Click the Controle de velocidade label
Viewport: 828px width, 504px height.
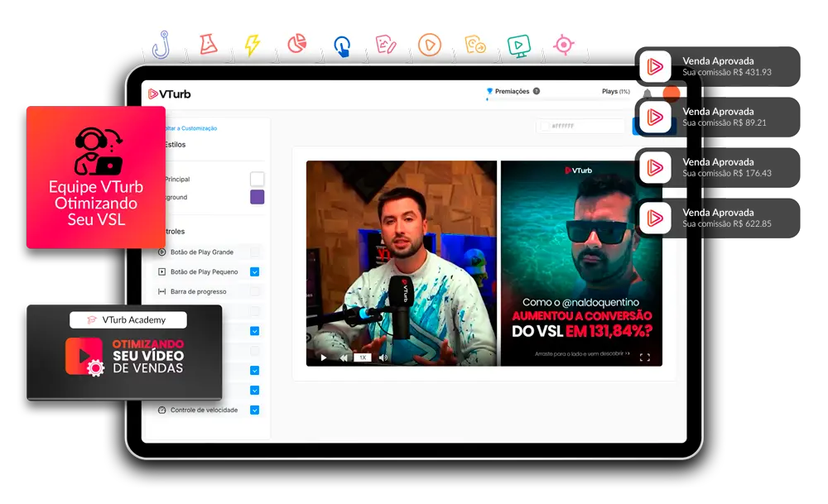204,410
